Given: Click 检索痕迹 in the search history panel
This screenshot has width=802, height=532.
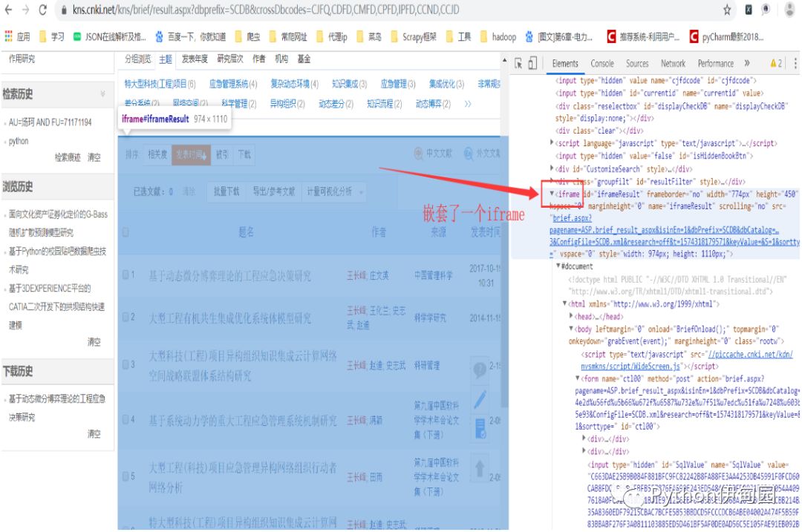Looking at the screenshot, I should pyautogui.click(x=68, y=157).
